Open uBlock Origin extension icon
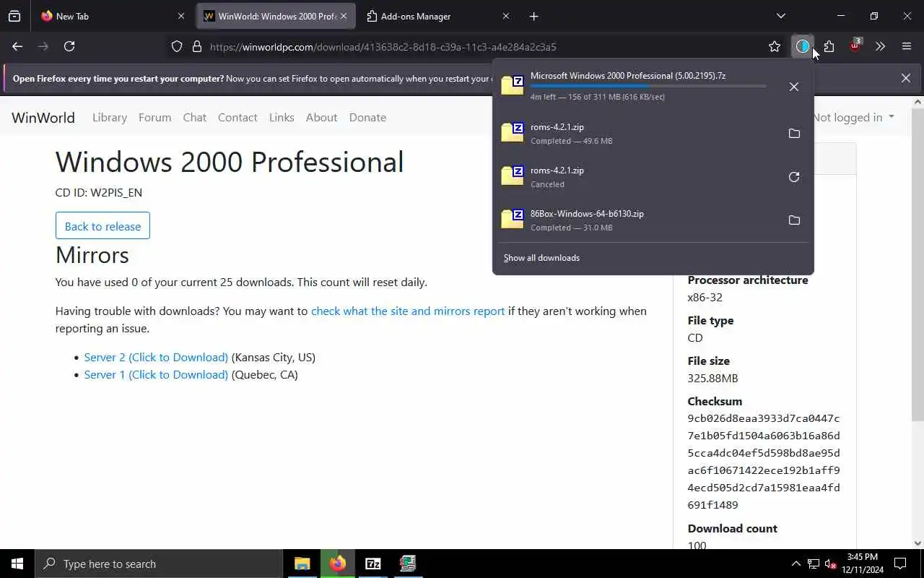 click(855, 47)
